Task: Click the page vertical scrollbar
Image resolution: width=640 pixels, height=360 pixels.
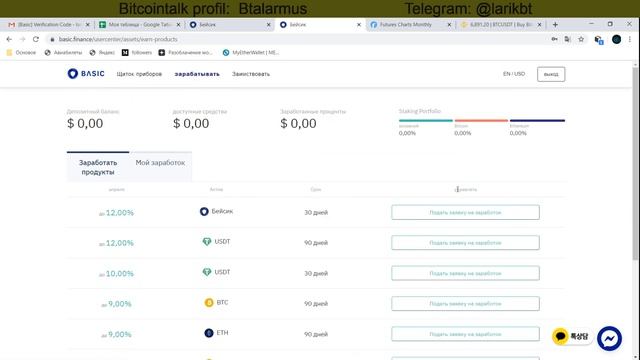Action: (635, 163)
